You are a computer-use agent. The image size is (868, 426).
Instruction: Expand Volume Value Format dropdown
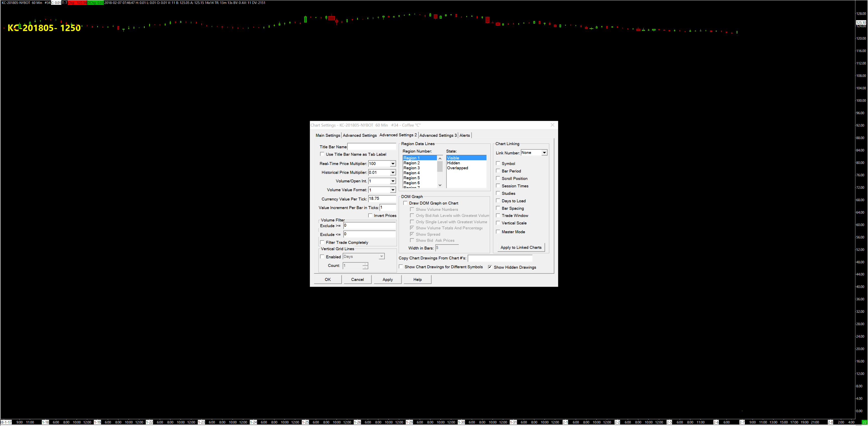click(x=393, y=190)
